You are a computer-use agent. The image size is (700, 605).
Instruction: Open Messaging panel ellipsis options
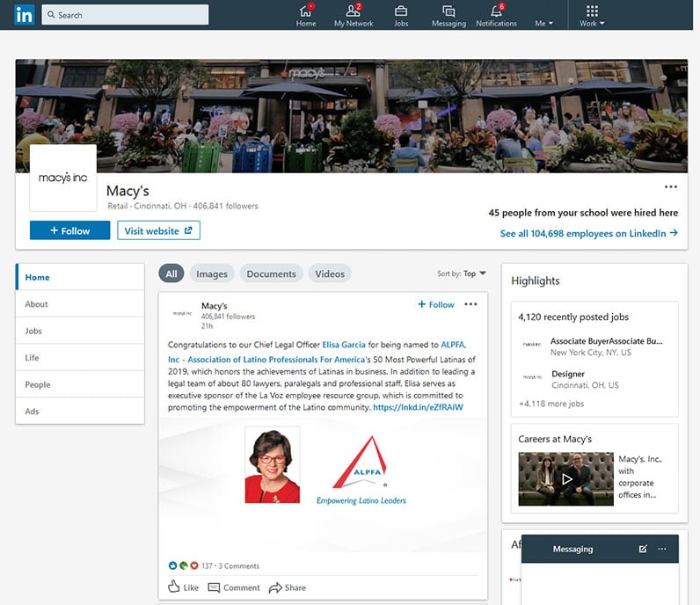tap(662, 549)
